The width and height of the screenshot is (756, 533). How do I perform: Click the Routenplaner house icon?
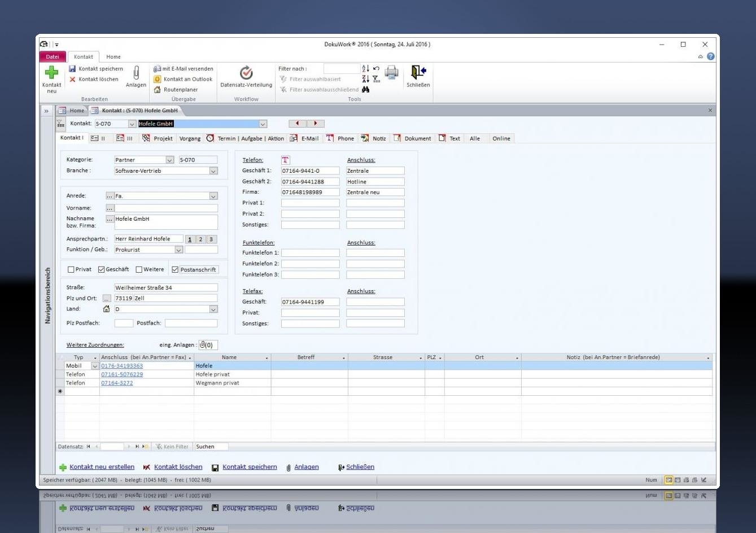coord(158,89)
